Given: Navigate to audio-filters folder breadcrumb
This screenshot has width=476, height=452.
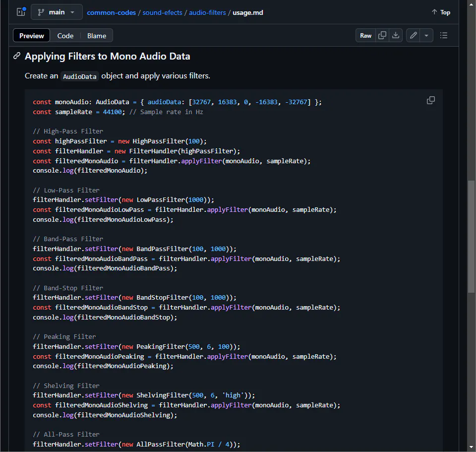Looking at the screenshot, I should (207, 12).
